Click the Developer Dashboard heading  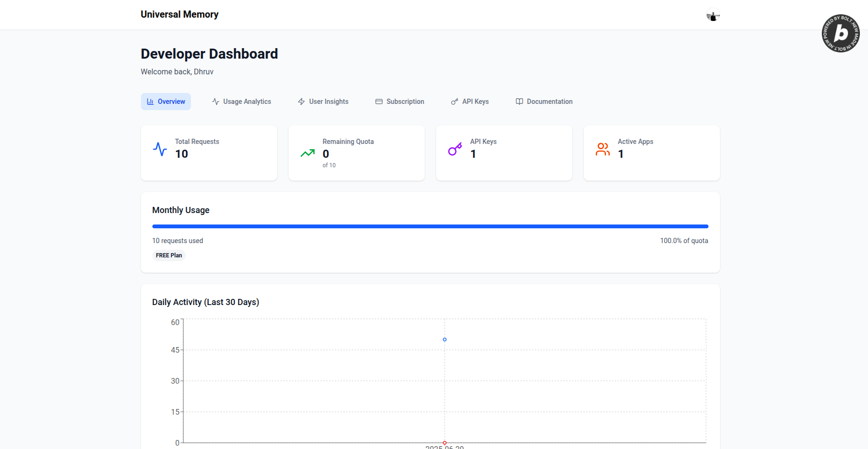[210, 54]
